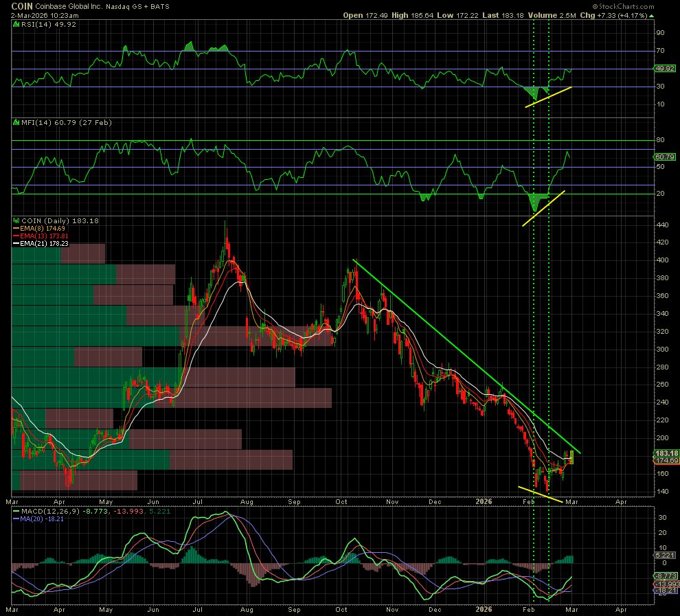The image size is (680, 616).
Task: Click the COIN ticker symbol in the chart title
Action: 22,6
